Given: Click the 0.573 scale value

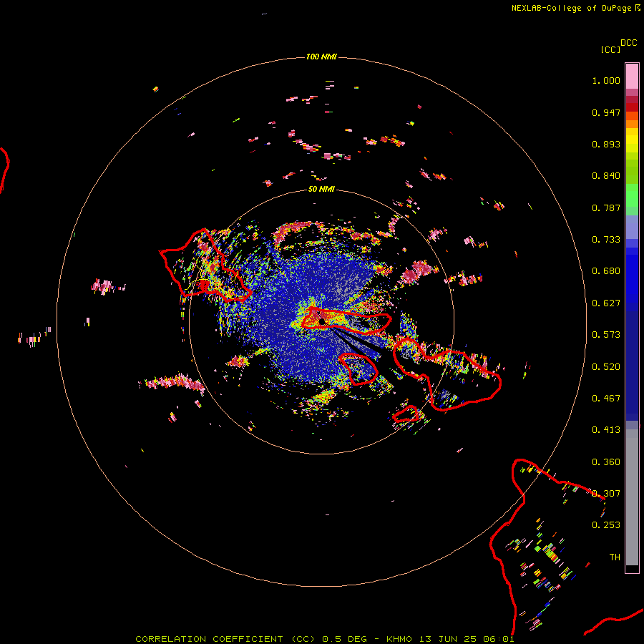Looking at the screenshot, I should point(606,335).
